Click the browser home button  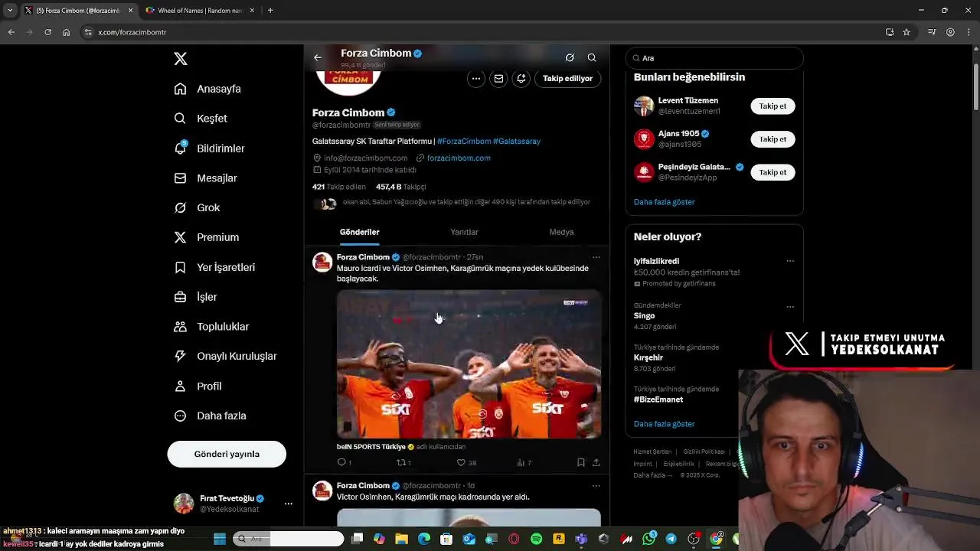pyautogui.click(x=66, y=32)
